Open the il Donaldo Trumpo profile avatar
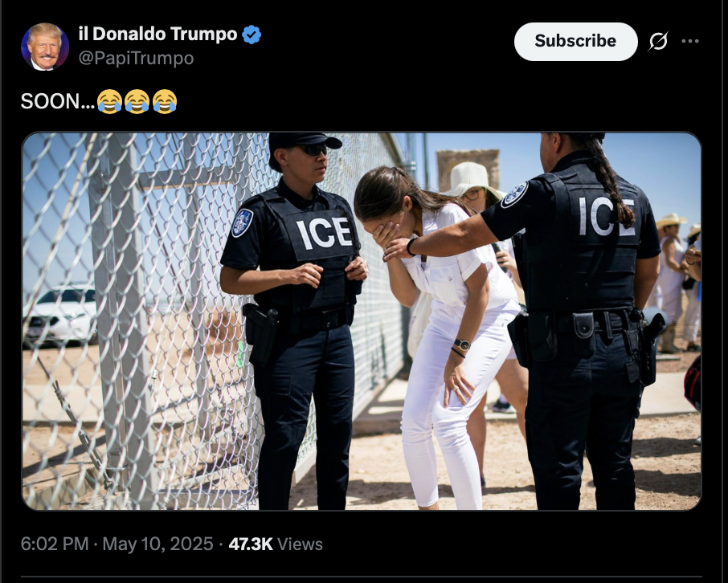Image resolution: width=728 pixels, height=583 pixels. pos(45,47)
